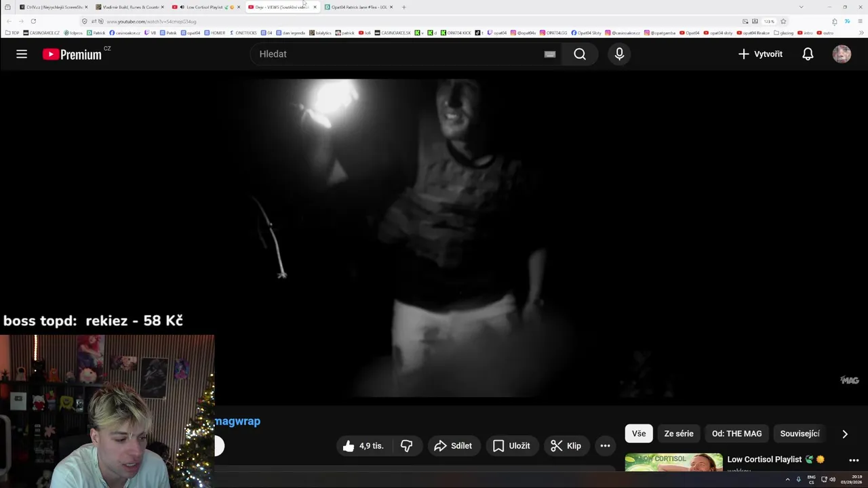The image size is (868, 488).
Task: Open the taskbar clock and date
Action: tap(852, 480)
